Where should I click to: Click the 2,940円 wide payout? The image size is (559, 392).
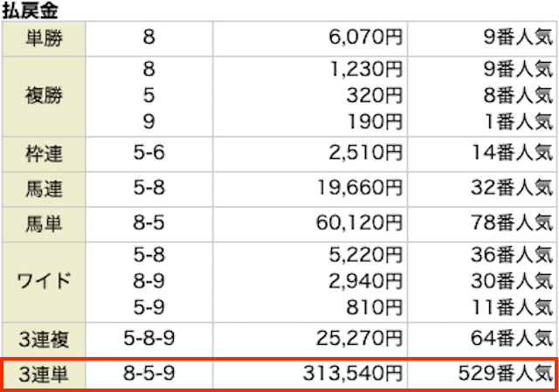365,281
